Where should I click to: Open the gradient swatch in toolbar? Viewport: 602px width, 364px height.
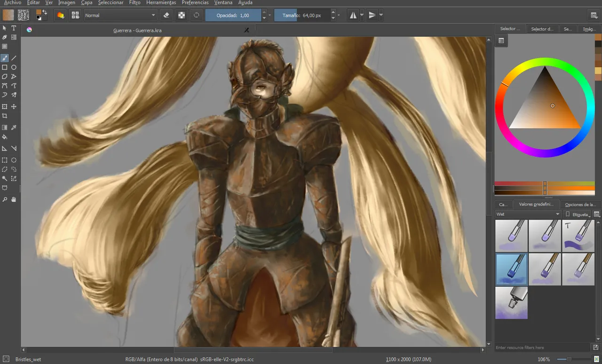[8, 15]
